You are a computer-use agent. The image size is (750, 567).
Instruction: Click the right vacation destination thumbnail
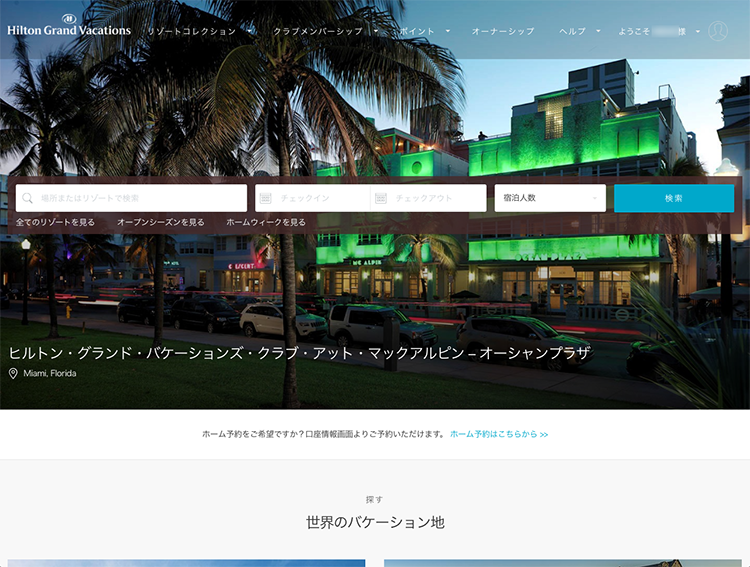[562, 563]
